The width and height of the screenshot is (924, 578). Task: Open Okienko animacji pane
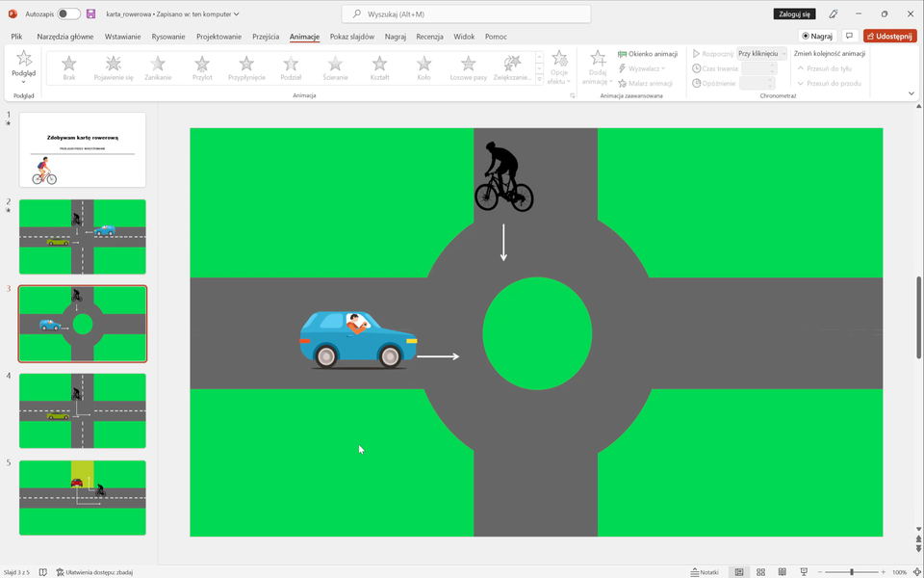[x=648, y=54]
